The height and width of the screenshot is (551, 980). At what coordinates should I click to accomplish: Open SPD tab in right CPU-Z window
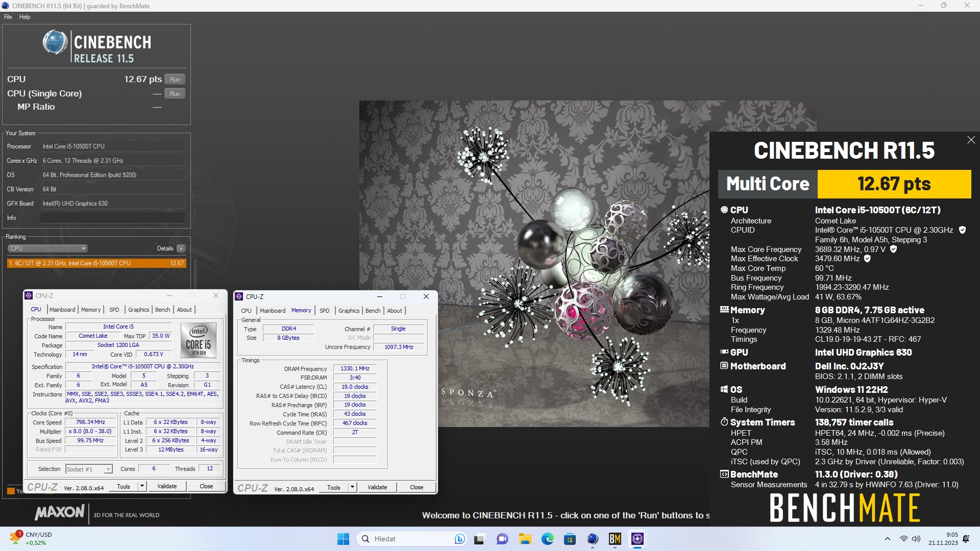pos(325,311)
